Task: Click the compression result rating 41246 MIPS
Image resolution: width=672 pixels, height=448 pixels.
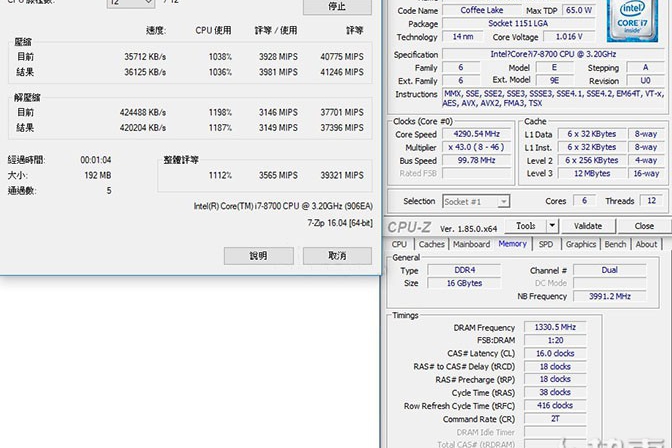Action: 342,72
